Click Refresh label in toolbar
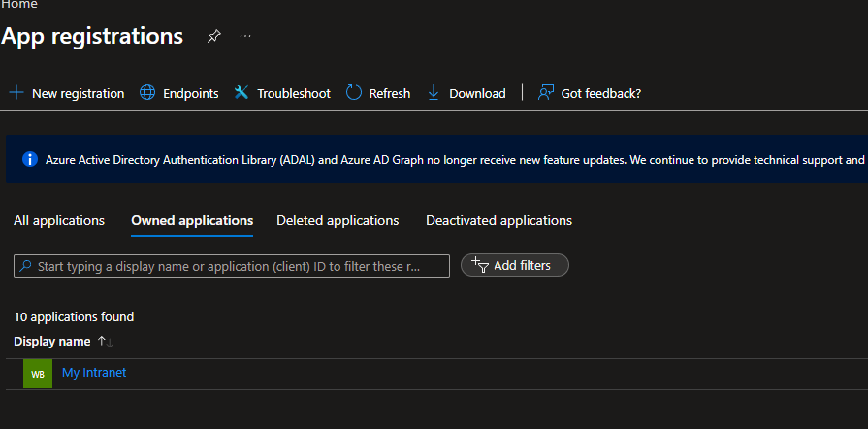Image resolution: width=868 pixels, height=429 pixels. [390, 94]
